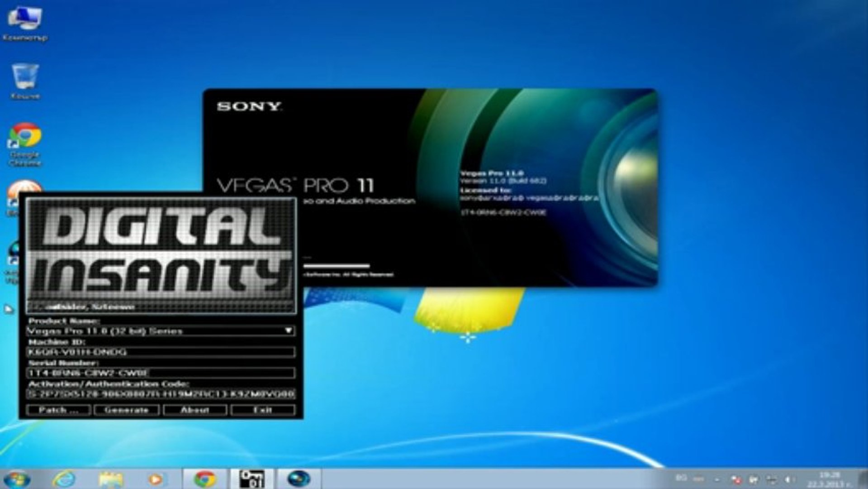Image resolution: width=868 pixels, height=489 pixels.
Task: Click the SONY logo on splash
Action: [249, 106]
